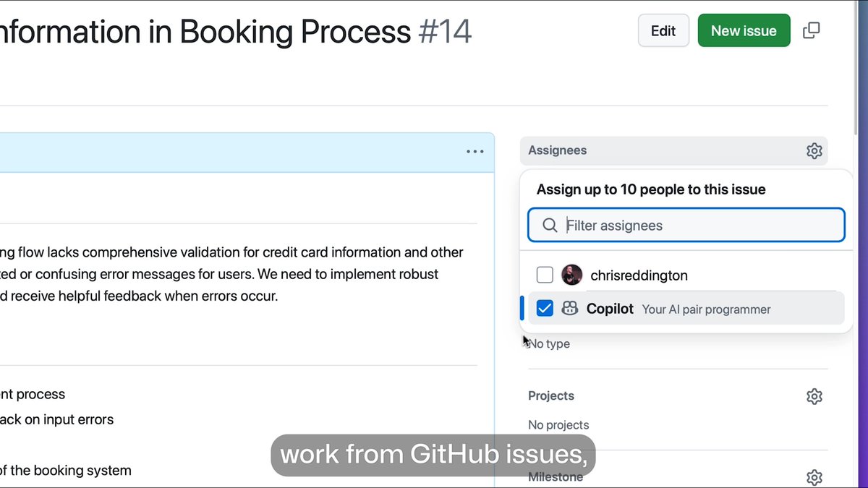
Task: Click the Edit button
Action: [x=663, y=30]
